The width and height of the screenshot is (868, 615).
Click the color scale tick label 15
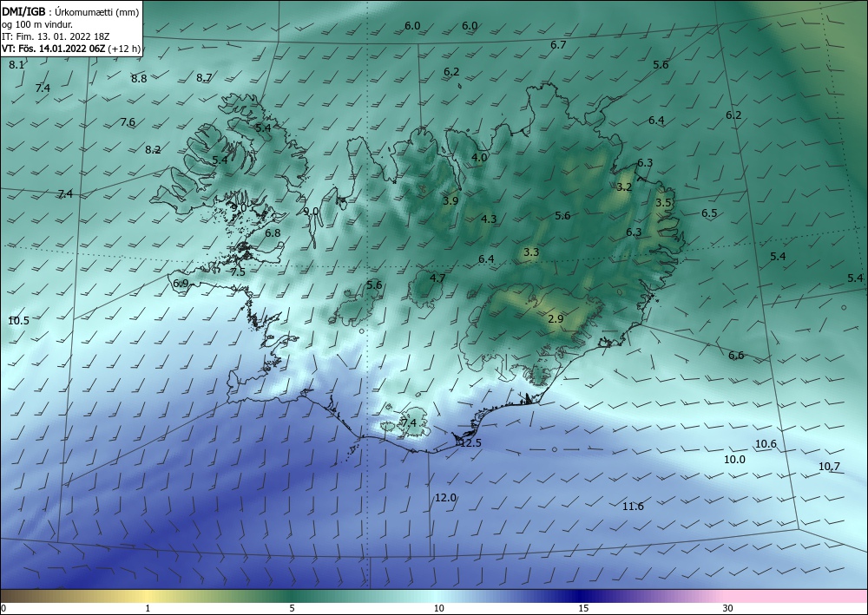(x=583, y=608)
